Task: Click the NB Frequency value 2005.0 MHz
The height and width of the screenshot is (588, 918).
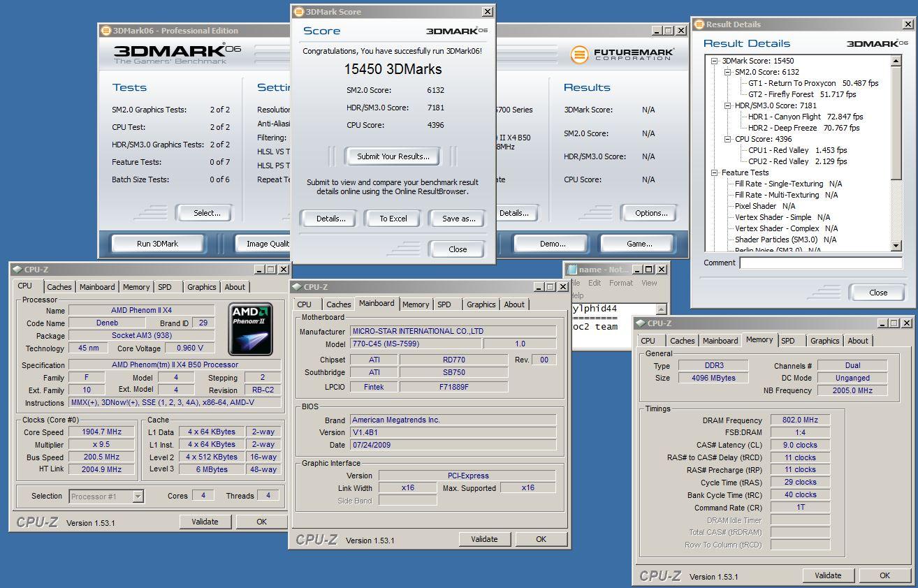Action: coord(852,391)
